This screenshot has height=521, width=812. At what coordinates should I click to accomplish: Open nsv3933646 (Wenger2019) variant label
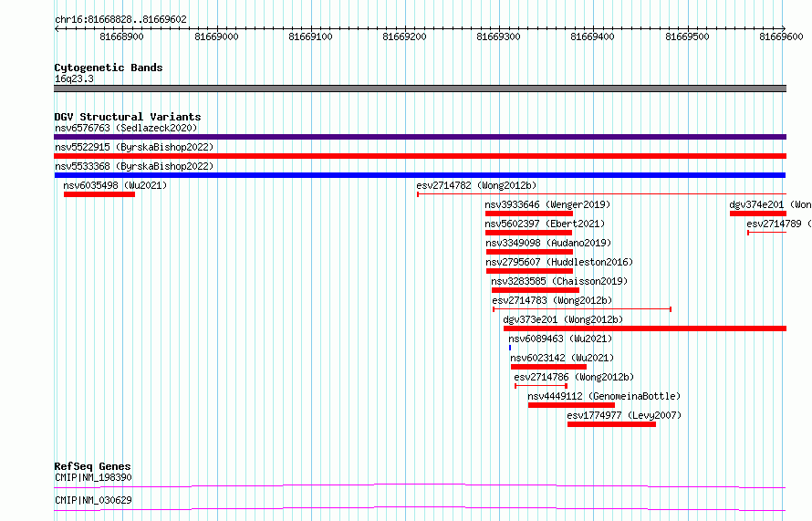click(x=547, y=204)
